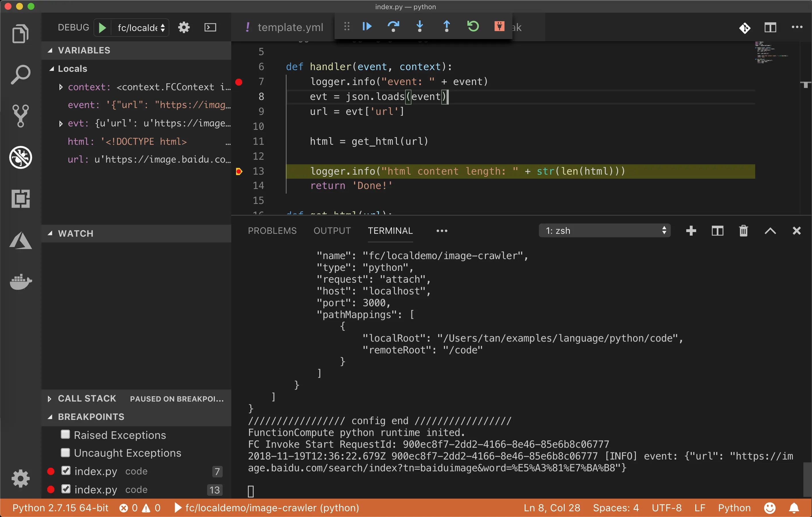Enable the Uncaught Exceptions checkbox
The image size is (812, 517).
(x=65, y=453)
